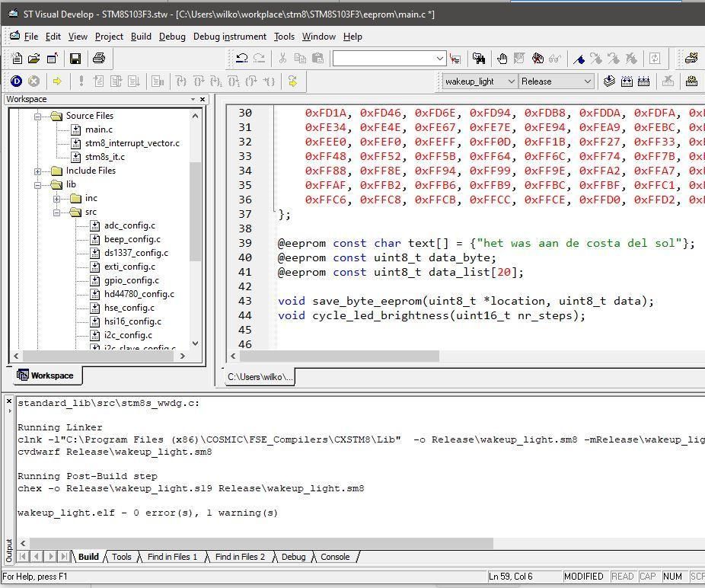
Task: Collapse the src folder in tree
Action: pyautogui.click(x=57, y=213)
